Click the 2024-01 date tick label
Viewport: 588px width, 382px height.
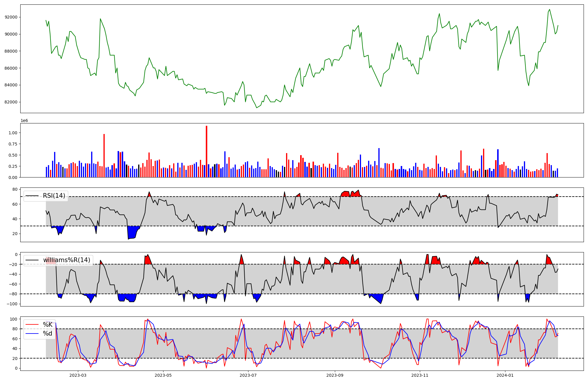coord(505,375)
